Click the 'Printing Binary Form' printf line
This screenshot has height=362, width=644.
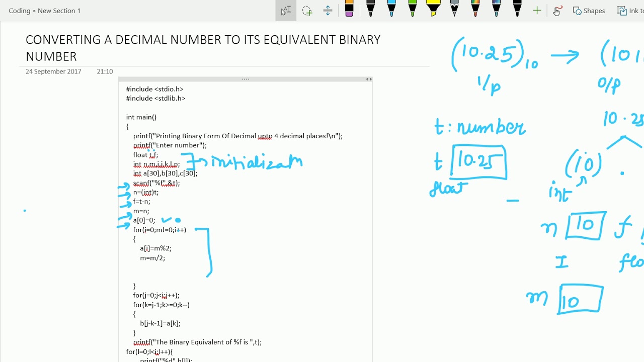click(238, 136)
